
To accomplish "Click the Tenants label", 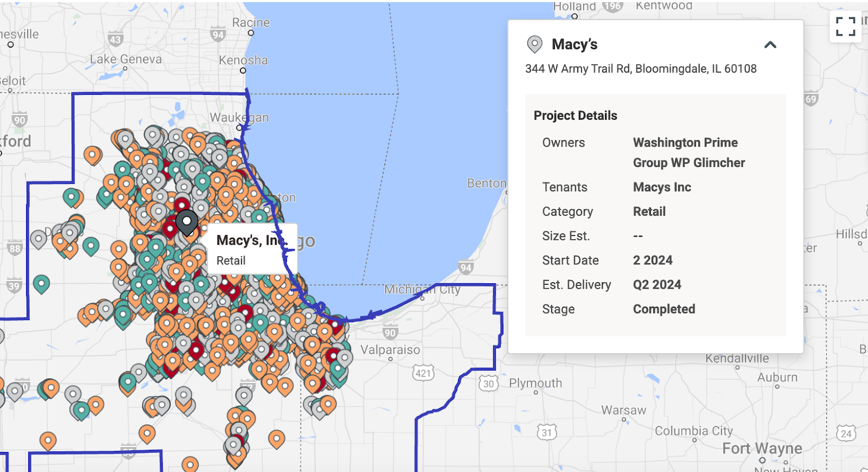I will [565, 187].
